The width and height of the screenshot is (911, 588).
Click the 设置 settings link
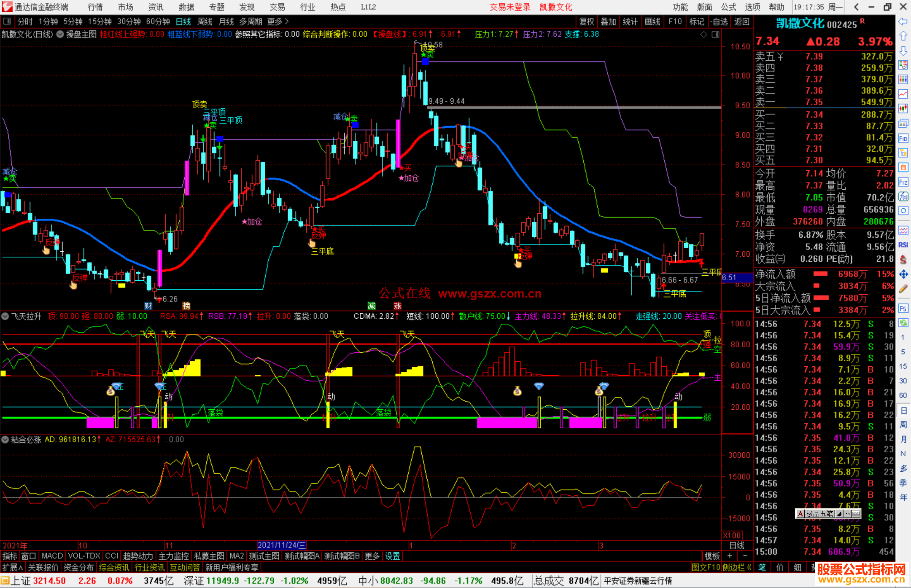coord(393,556)
